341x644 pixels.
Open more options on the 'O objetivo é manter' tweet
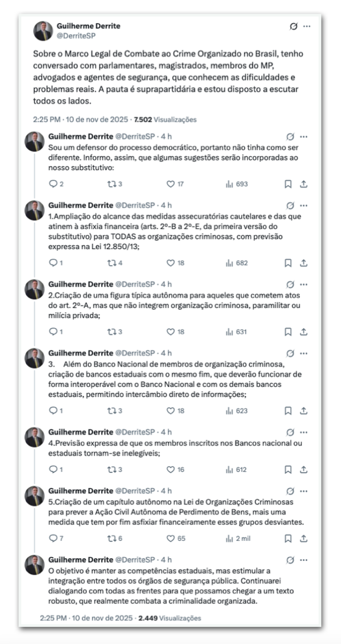pyautogui.click(x=303, y=560)
